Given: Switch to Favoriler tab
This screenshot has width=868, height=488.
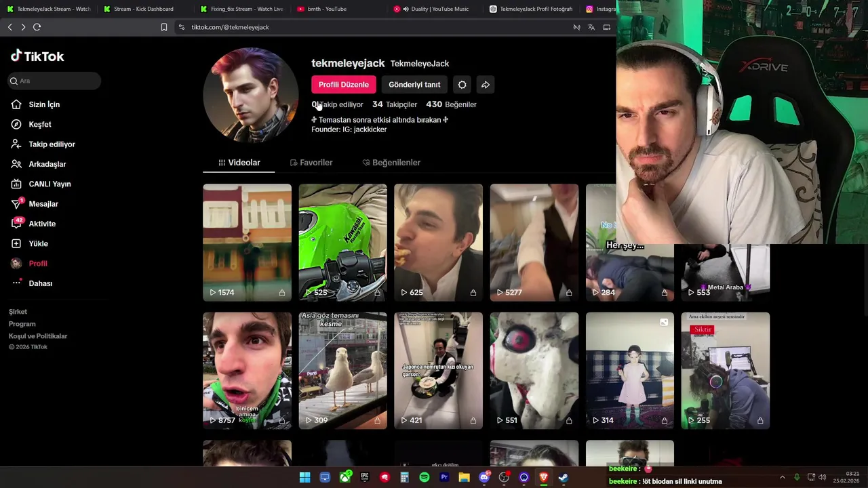Looking at the screenshot, I should [x=311, y=163].
